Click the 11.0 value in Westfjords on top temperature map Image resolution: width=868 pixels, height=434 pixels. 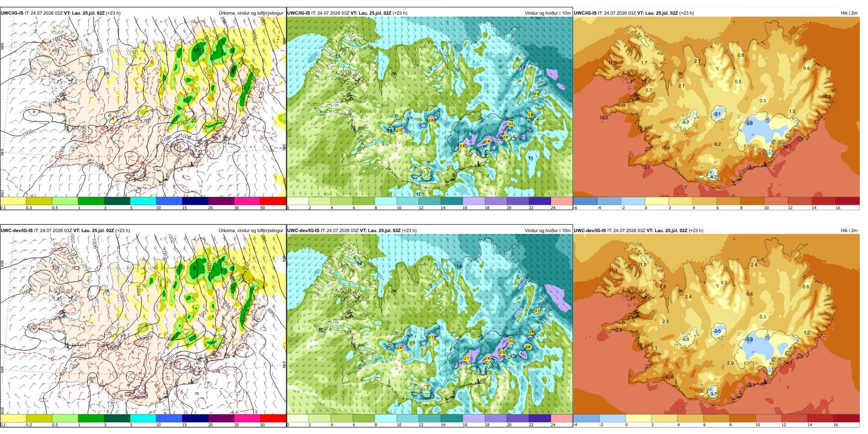pyautogui.click(x=612, y=63)
